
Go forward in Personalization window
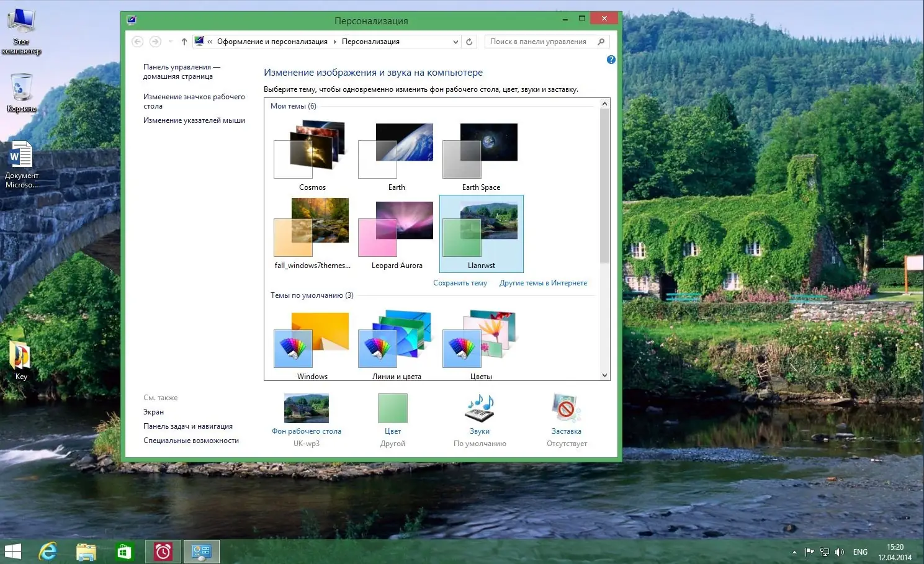click(x=155, y=42)
